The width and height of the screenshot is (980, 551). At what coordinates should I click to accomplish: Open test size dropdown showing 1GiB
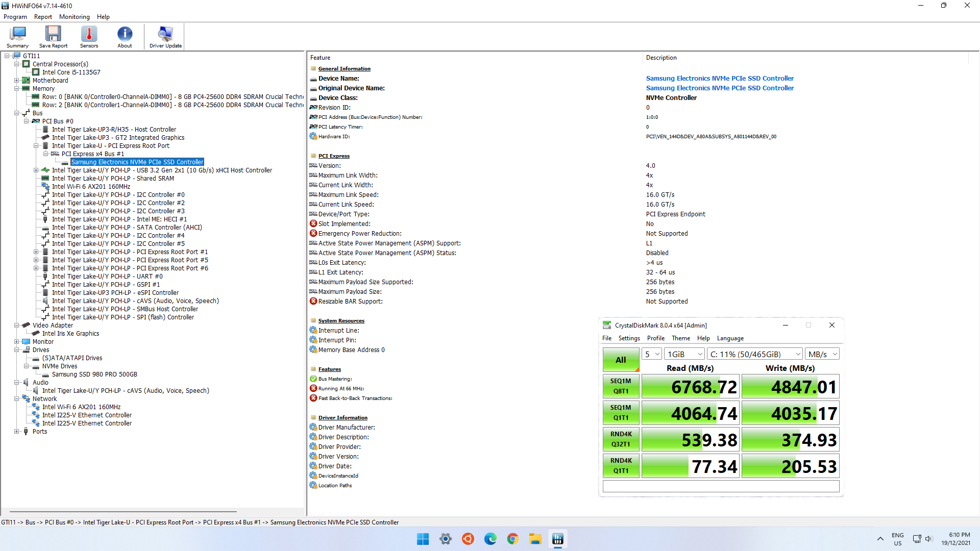[x=684, y=354]
